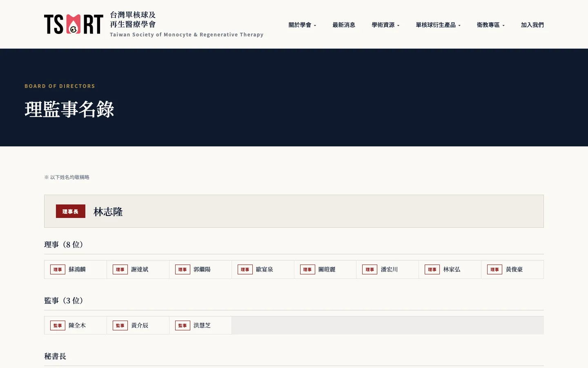Go to 最新消息 page
The height and width of the screenshot is (368, 588).
pos(344,25)
